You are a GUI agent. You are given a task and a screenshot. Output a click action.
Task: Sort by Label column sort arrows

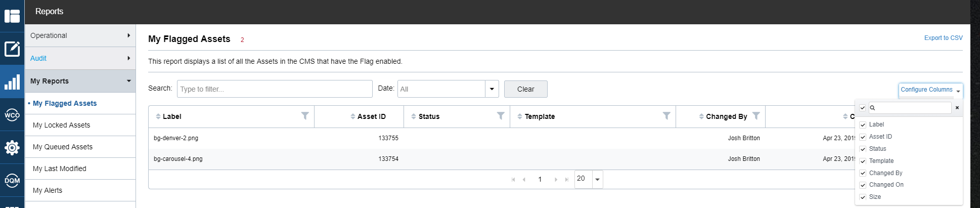[x=158, y=116]
